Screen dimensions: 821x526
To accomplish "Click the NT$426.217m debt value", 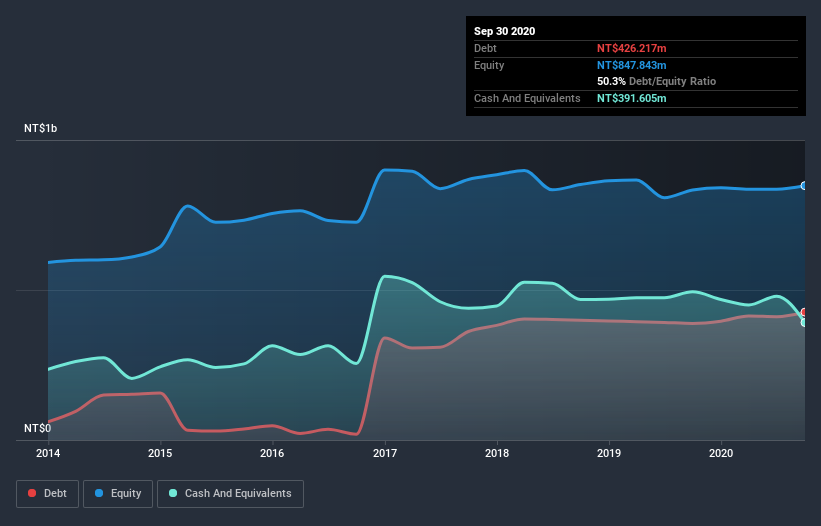I will tap(631, 48).
